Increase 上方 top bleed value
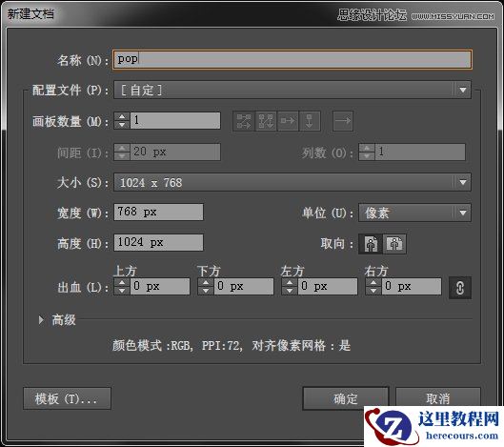 tap(122, 283)
